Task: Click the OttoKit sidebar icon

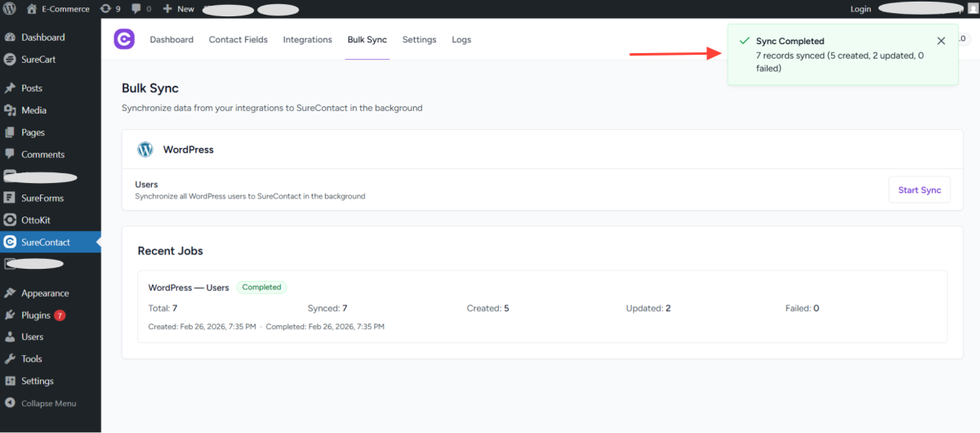Action: tap(10, 220)
